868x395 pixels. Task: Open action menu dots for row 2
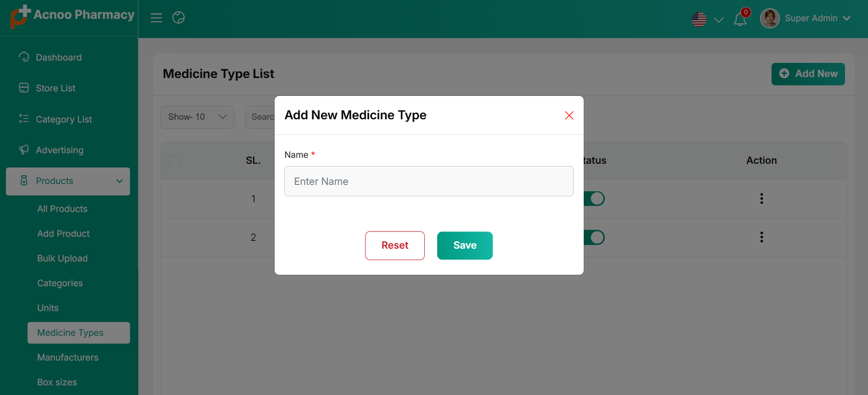pos(762,237)
